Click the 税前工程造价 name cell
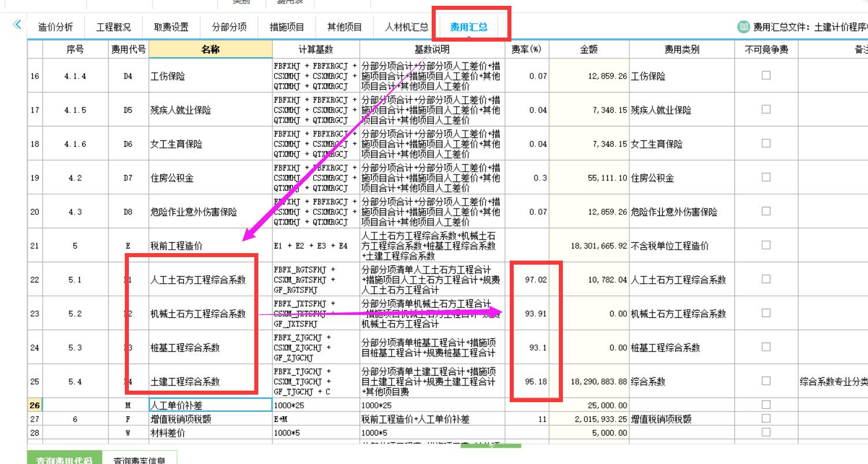Viewport: 868px width, 464px height. (x=210, y=246)
